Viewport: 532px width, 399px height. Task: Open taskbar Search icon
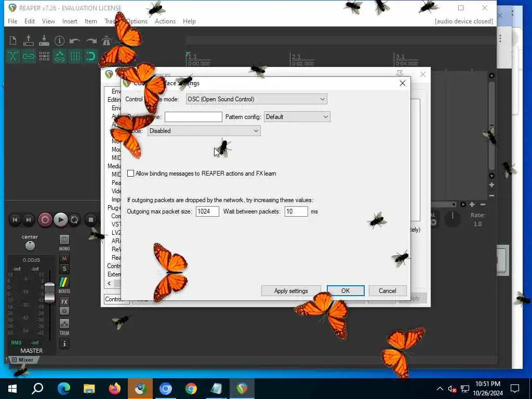[37, 389]
